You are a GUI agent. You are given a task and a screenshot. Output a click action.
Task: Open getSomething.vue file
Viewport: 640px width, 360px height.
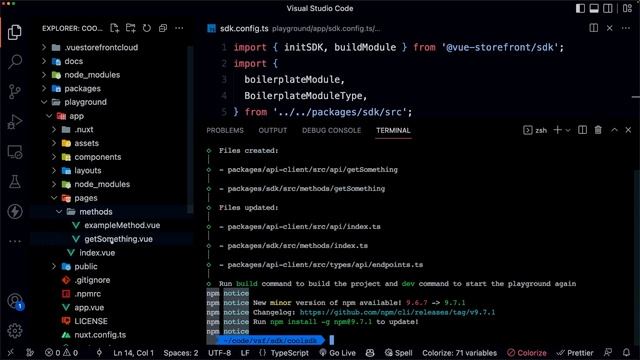118,239
